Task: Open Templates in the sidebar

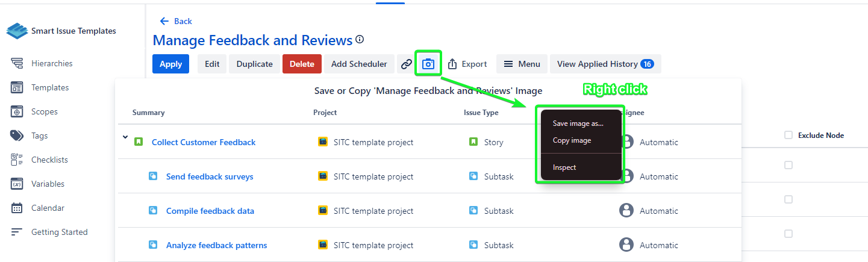Action: point(49,87)
